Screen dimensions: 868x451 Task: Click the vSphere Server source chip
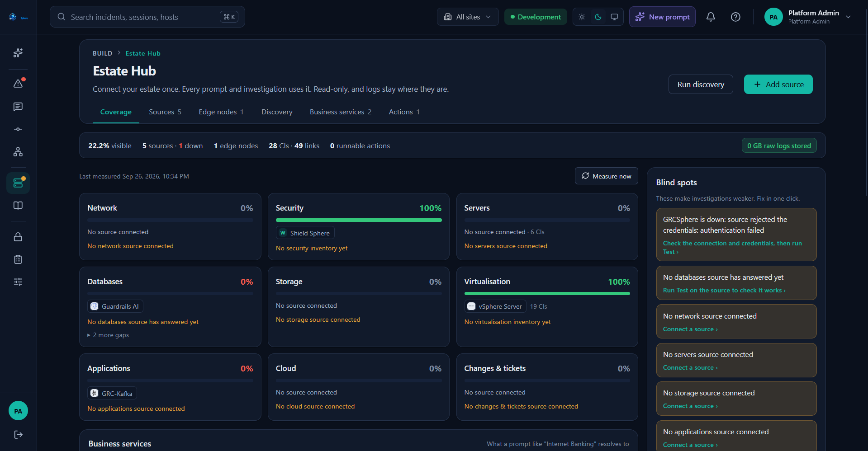click(495, 306)
